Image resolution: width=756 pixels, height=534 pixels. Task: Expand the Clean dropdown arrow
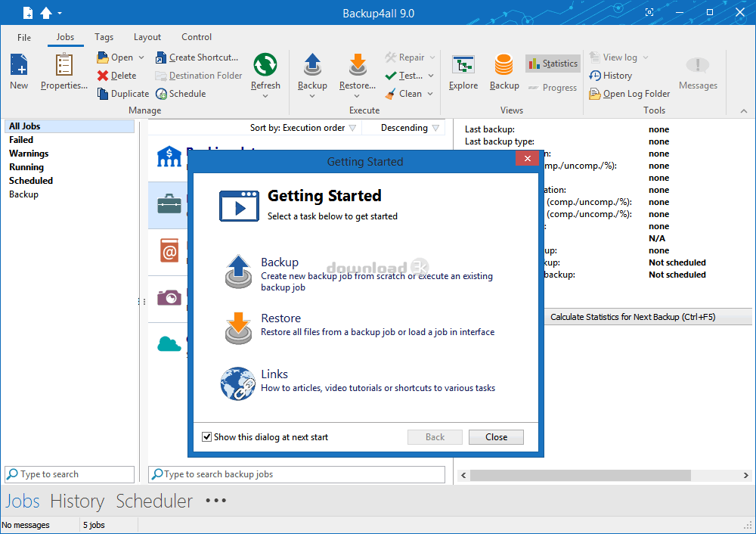[x=430, y=94]
